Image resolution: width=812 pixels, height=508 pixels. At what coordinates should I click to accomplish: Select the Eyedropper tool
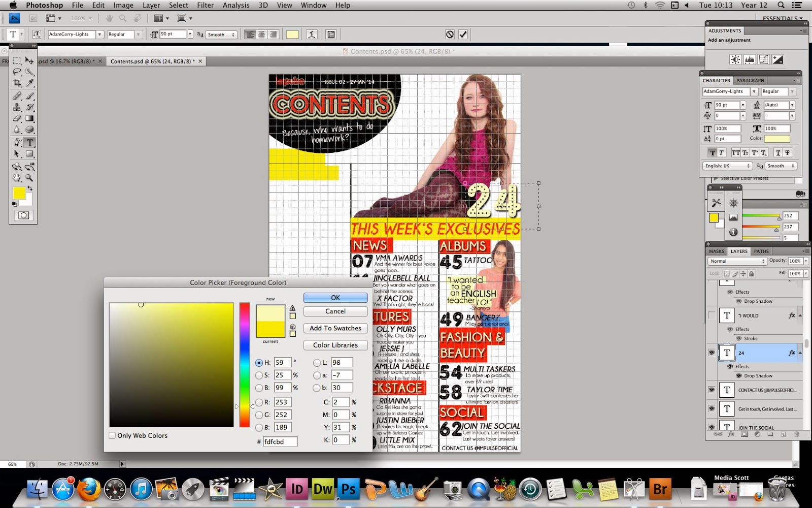[29, 83]
